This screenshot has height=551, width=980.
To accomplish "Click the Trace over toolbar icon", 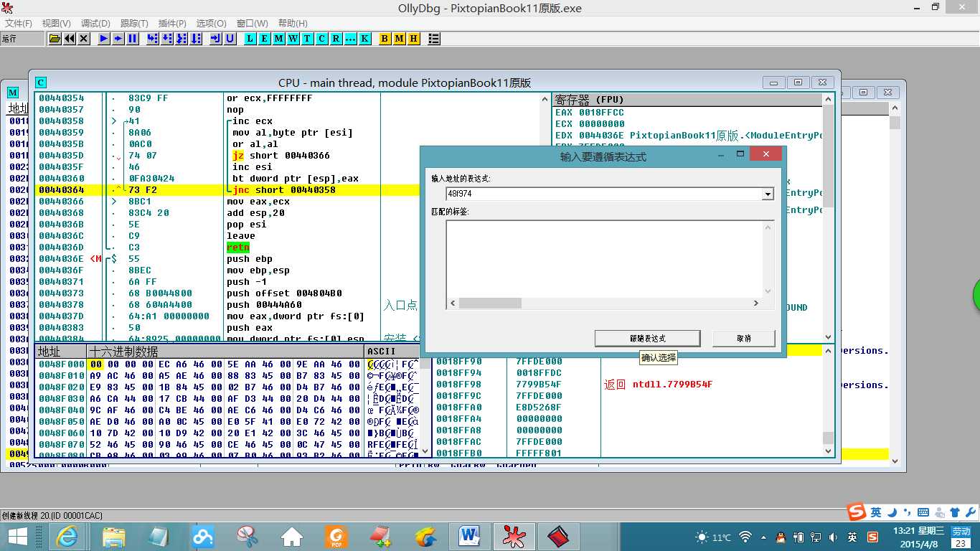I will [x=196, y=39].
